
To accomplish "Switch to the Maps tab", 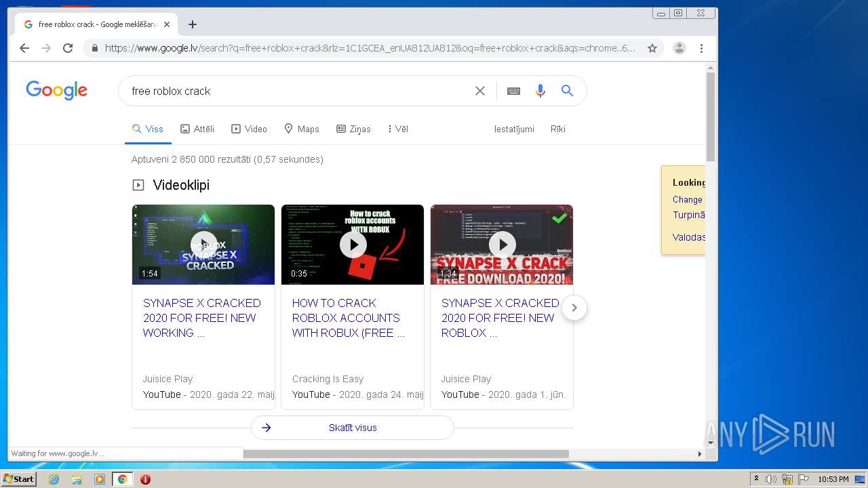I will pos(302,129).
